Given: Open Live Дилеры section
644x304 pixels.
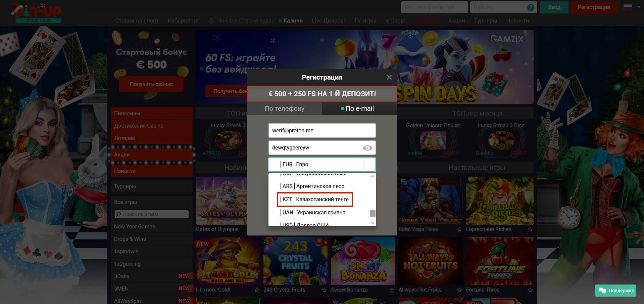Looking at the screenshot, I should [x=328, y=20].
